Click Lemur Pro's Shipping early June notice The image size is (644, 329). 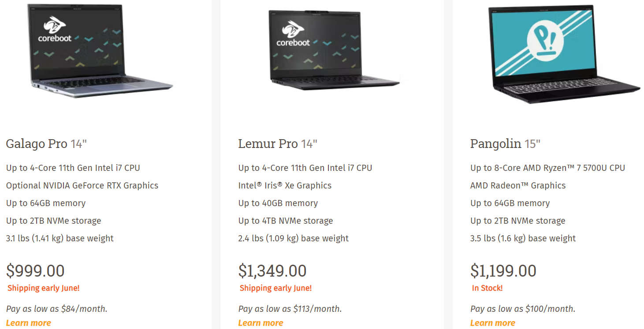click(275, 288)
